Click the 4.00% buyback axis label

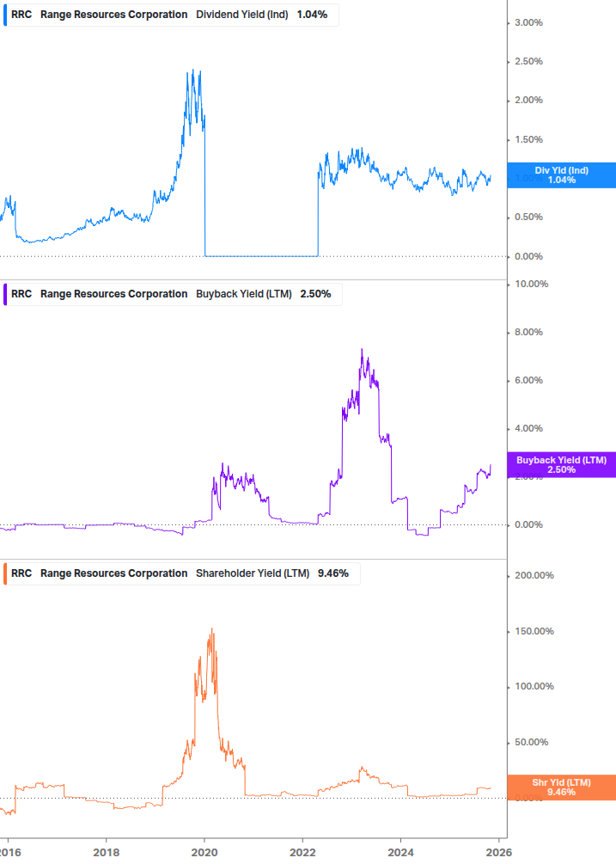[528, 428]
